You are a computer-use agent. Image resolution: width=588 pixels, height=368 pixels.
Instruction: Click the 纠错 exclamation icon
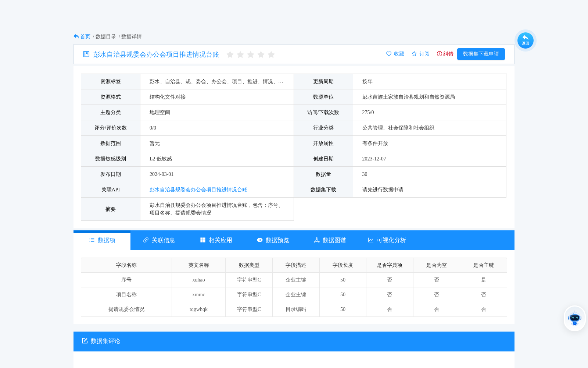pos(440,54)
